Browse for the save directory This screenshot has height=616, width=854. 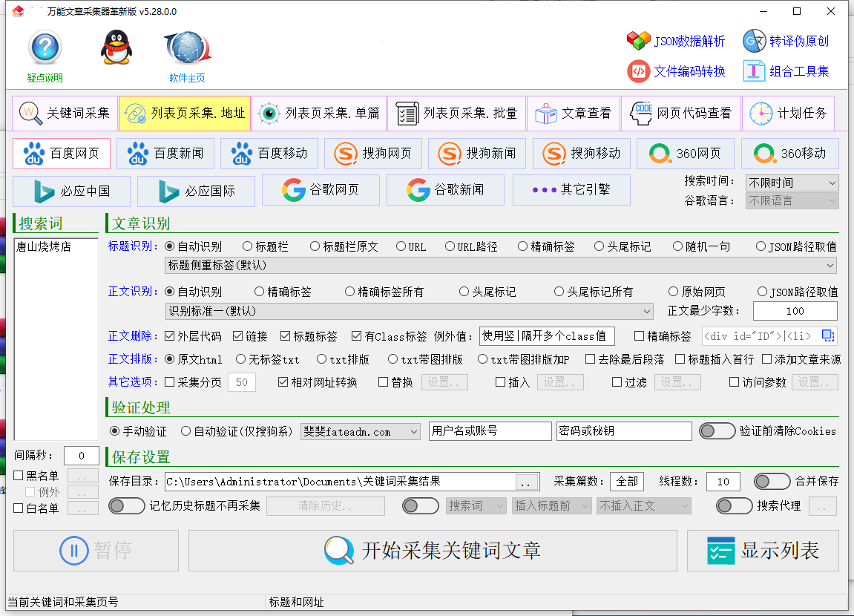[525, 482]
